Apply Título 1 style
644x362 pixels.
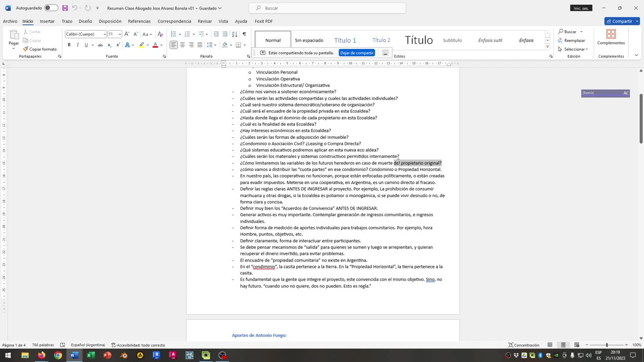click(345, 40)
